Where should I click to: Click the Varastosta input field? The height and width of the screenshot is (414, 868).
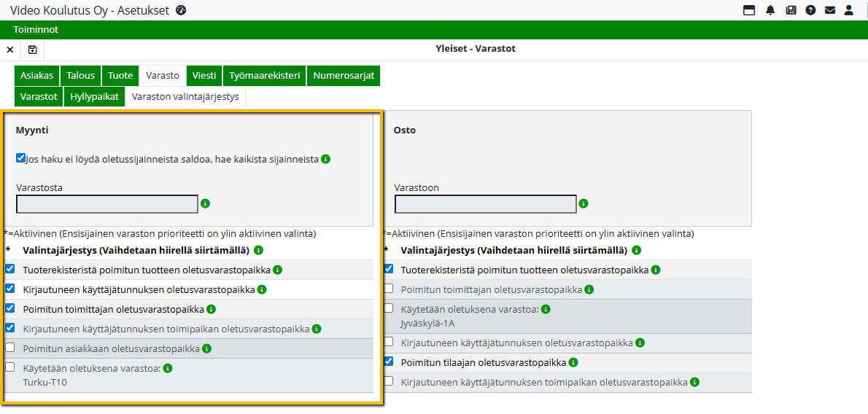(107, 204)
